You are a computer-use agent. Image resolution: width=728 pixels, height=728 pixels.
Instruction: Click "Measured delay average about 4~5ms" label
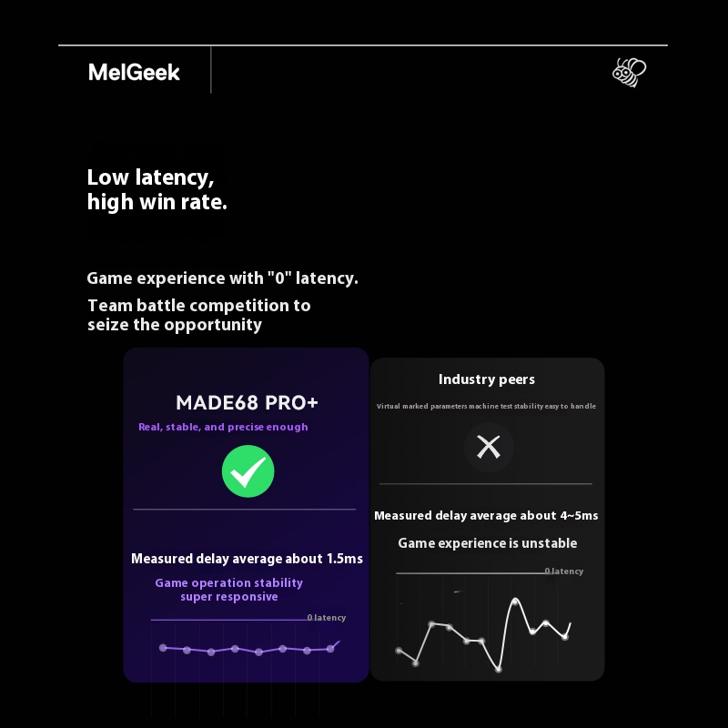pyautogui.click(x=486, y=516)
